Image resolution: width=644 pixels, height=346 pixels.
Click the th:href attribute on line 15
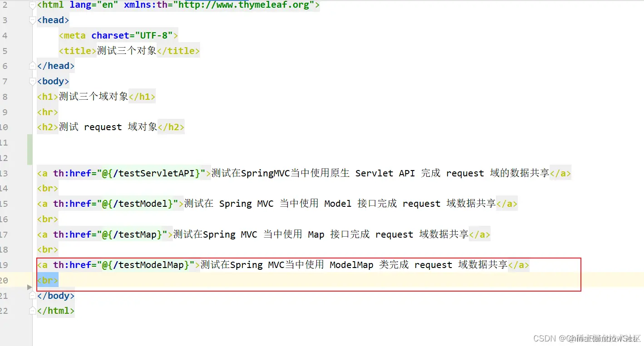(x=72, y=204)
